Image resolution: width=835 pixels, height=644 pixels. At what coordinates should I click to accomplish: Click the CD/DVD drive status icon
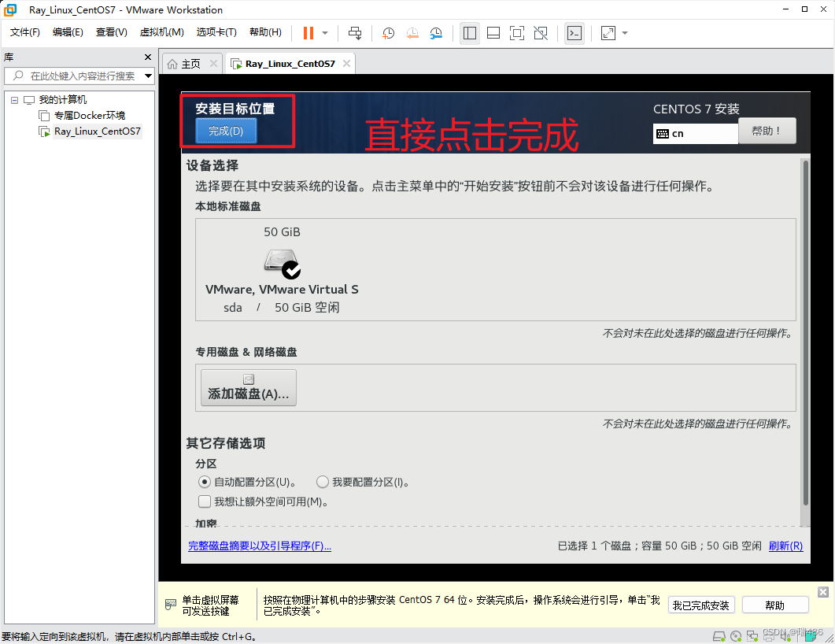click(x=736, y=636)
